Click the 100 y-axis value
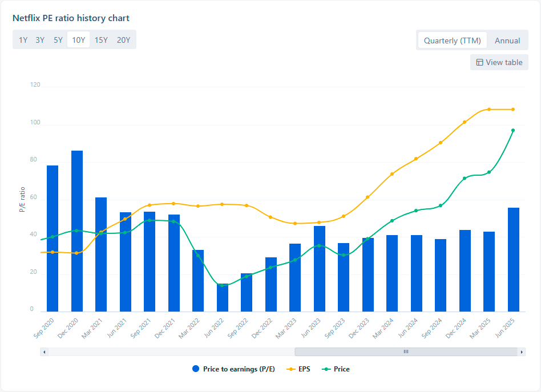Image resolution: width=541 pixels, height=392 pixels. pos(35,122)
